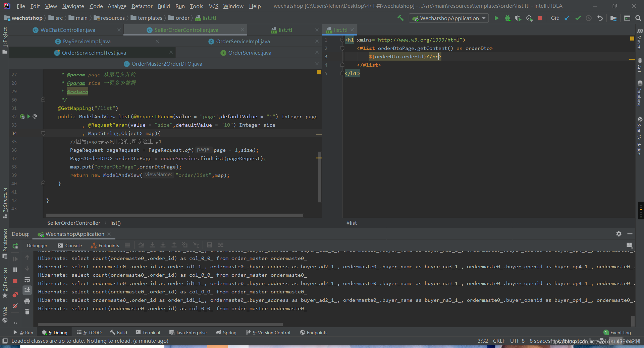644x348 pixels.
Task: Open the Ant tool window
Action: [x=640, y=65]
